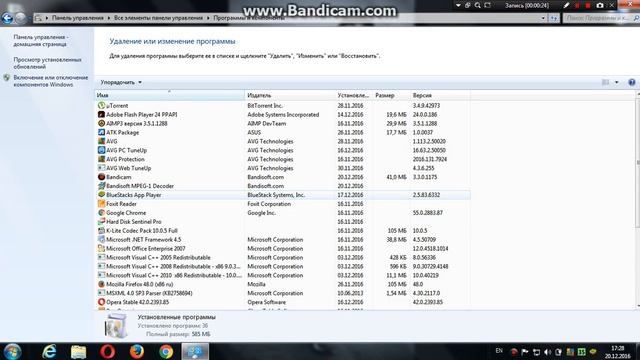640x360 pixels.
Task: Open Включение или отключение компонентов Windows
Action: (51, 81)
